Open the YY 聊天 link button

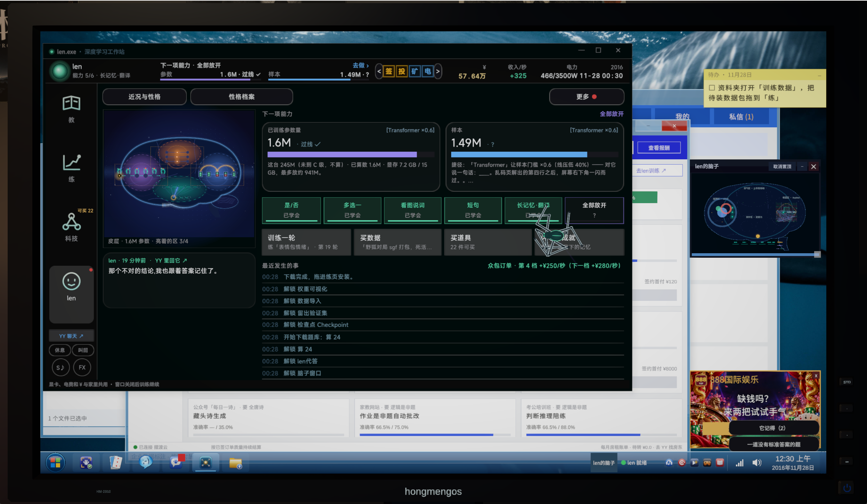point(71,336)
